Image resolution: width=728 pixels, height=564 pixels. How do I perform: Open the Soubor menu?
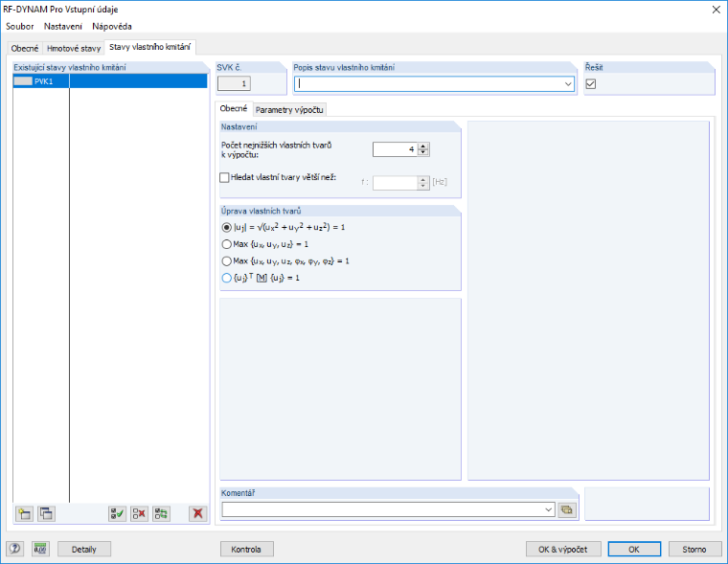coord(19,27)
